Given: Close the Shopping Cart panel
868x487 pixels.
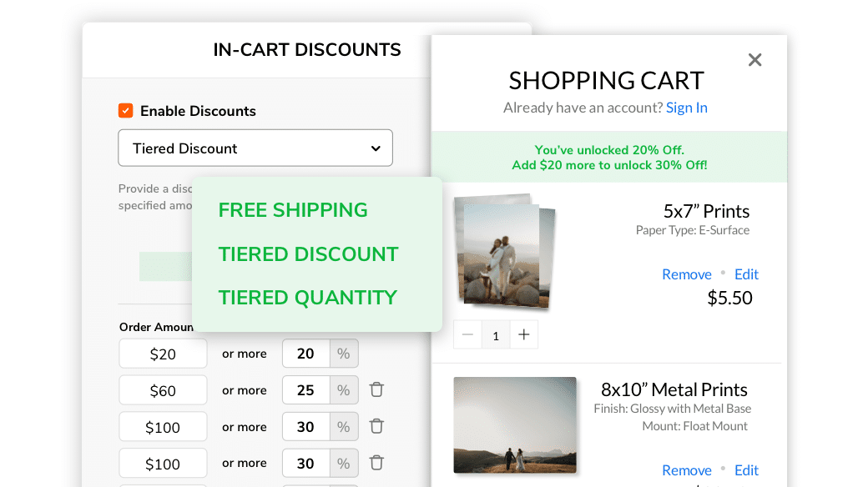Looking at the screenshot, I should coord(754,59).
